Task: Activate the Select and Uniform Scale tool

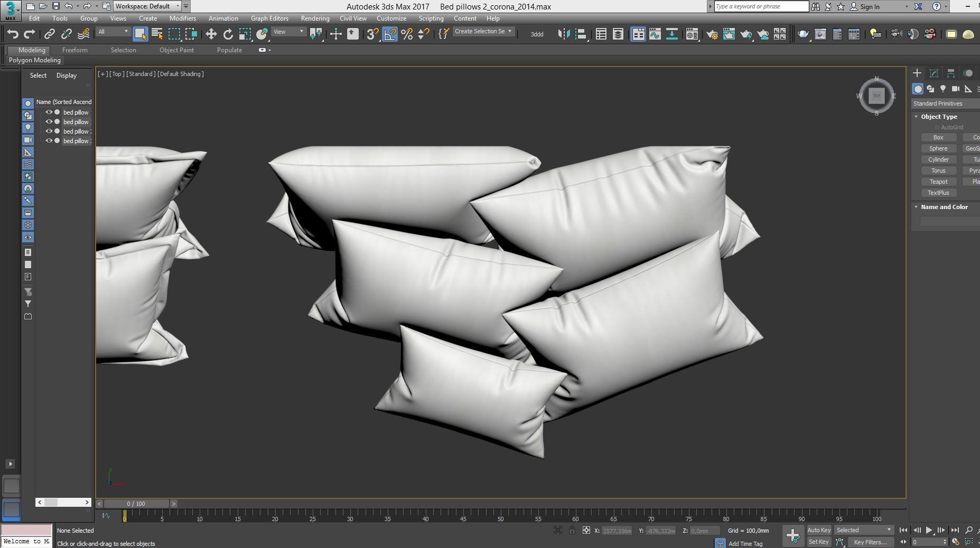Action: click(245, 34)
